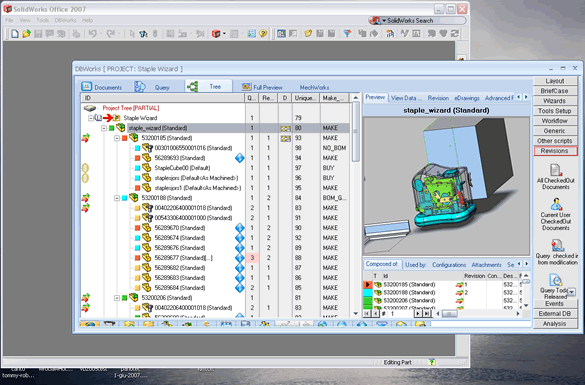Image resolution: width=585 pixels, height=385 pixels.
Task: Collapse the staple_wizard (Standard) tree node
Action: (x=104, y=128)
